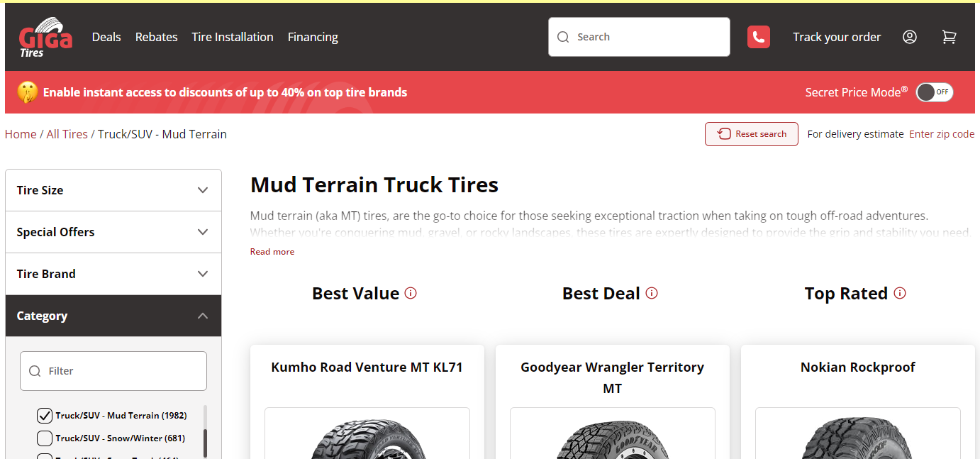
Task: Open the Financing menu
Action: click(313, 36)
